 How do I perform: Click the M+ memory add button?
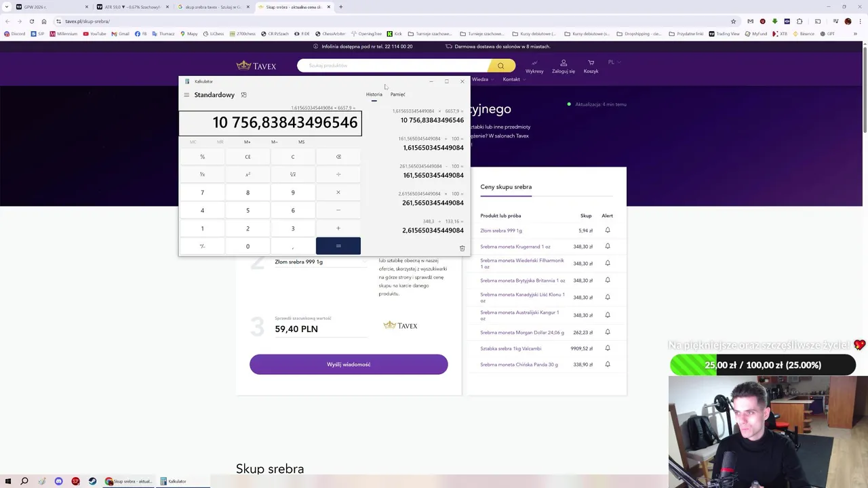tap(247, 142)
